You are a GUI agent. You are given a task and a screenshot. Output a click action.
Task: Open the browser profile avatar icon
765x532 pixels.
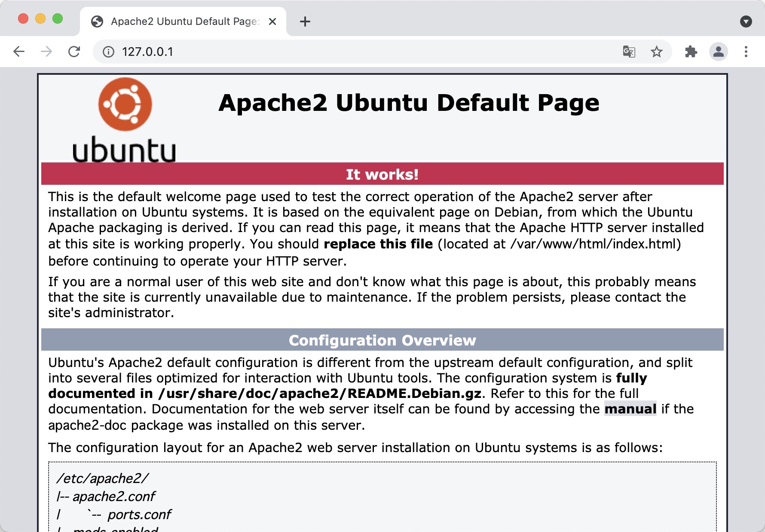tap(718, 52)
